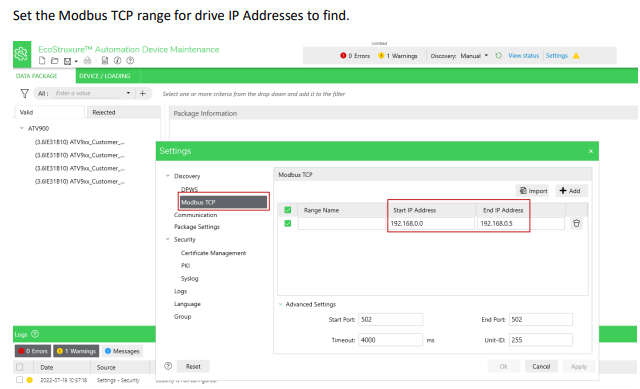Click the Import button in Modbus TCP
Viewport: 640px width, 389px height.
click(532, 191)
